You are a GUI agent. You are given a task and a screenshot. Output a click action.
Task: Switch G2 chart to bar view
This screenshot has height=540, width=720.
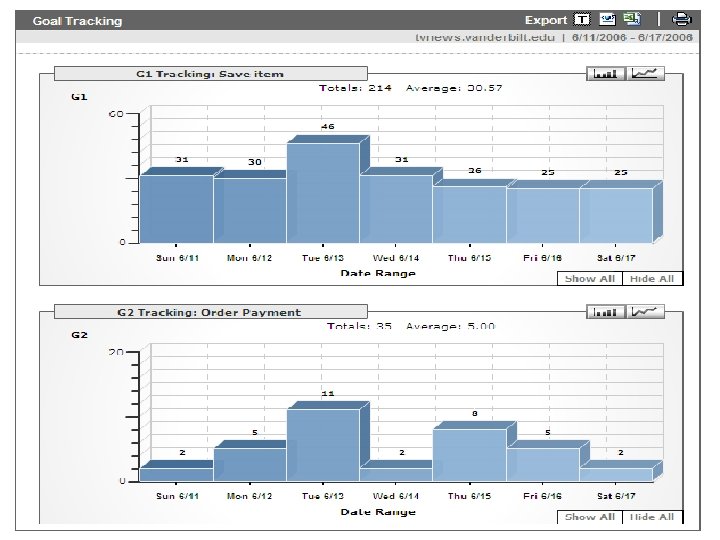pyautogui.click(x=606, y=312)
